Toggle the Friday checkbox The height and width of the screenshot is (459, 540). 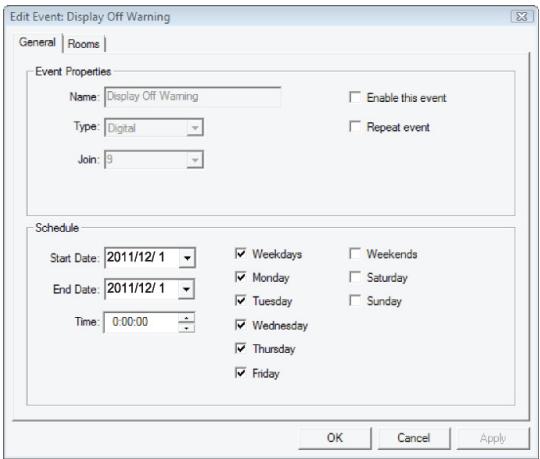pos(240,373)
